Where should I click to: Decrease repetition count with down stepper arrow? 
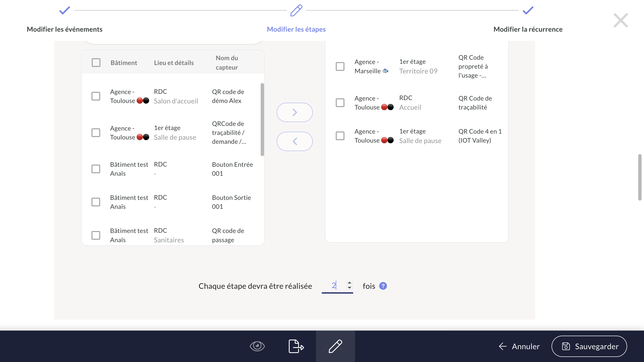[x=349, y=288]
